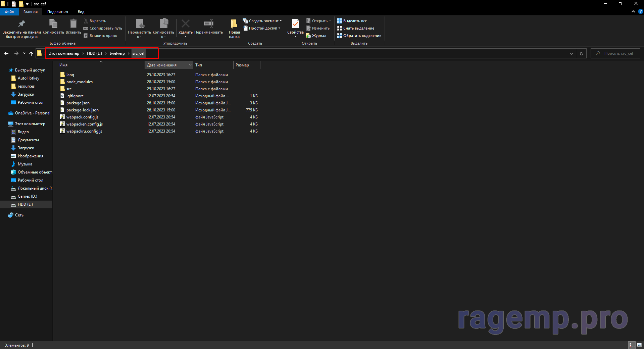
Task: Click the Copy icon in ribbon
Action: (53, 24)
